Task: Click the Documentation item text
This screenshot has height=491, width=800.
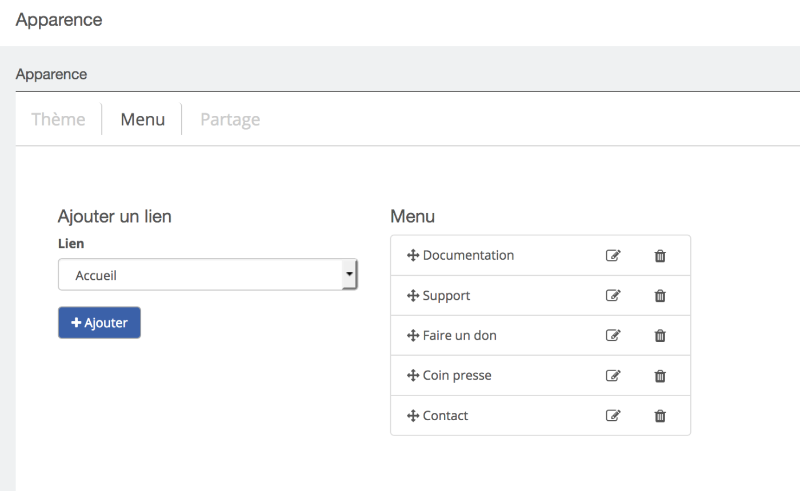Action: 468,255
